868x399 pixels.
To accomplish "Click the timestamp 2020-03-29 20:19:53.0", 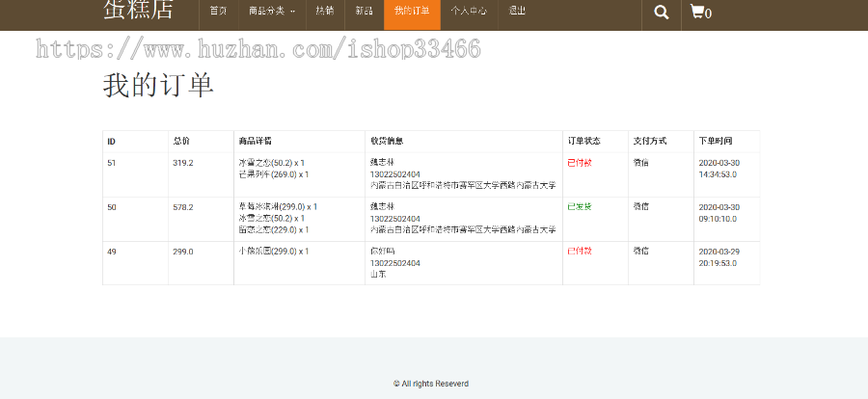I will 719,257.
